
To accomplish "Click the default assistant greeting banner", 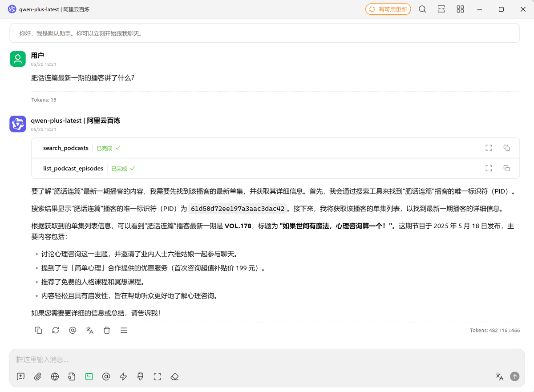I will click(x=265, y=33).
